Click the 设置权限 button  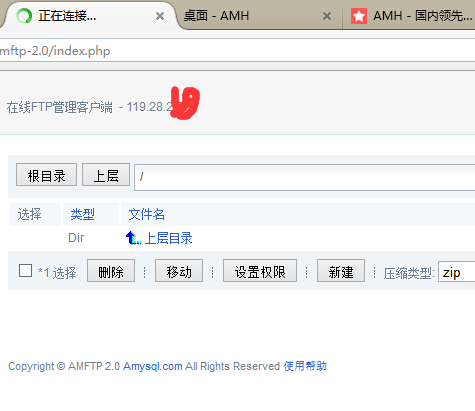click(x=260, y=271)
